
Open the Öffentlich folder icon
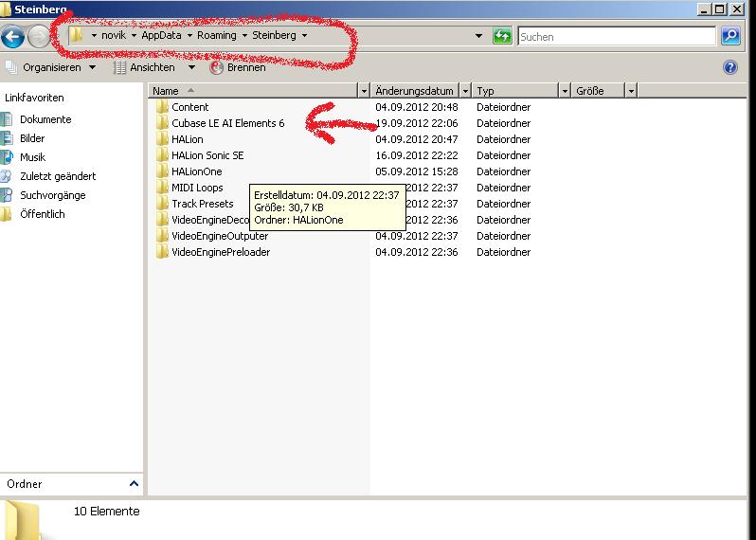pyautogui.click(x=6, y=214)
